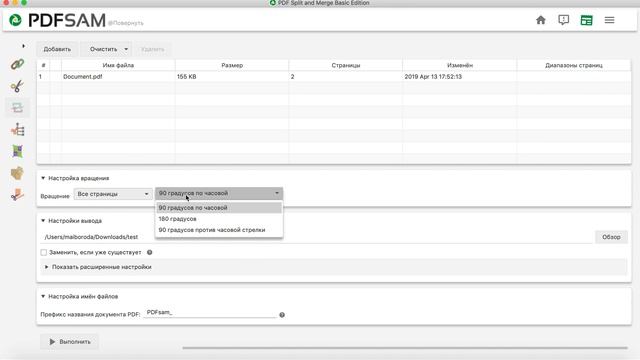This screenshot has height=360, width=640.
Task: Click 'Диапазоны страниц' column header
Action: (574, 65)
